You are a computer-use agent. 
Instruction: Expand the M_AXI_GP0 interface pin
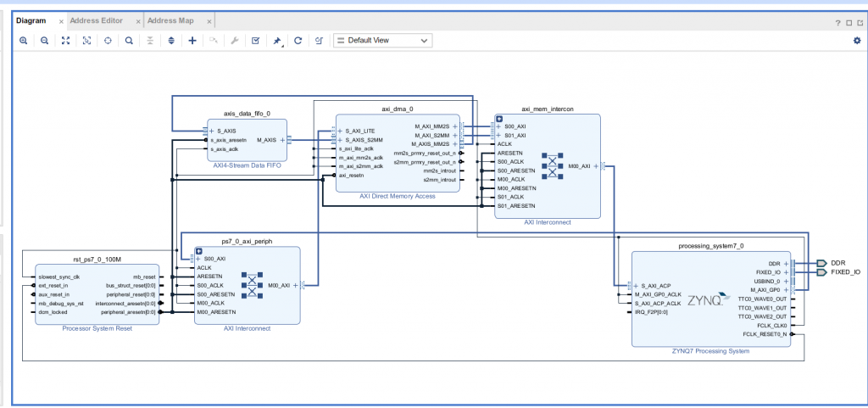point(786,289)
